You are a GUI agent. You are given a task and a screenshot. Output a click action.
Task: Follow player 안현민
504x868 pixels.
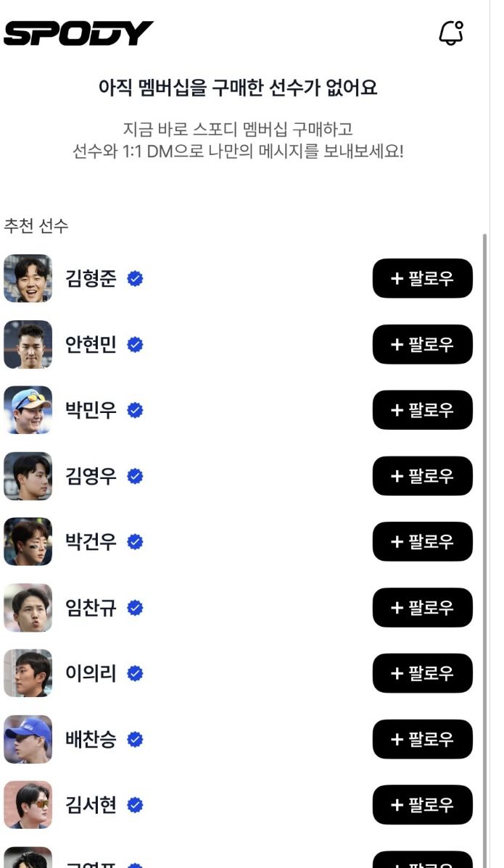tap(422, 344)
